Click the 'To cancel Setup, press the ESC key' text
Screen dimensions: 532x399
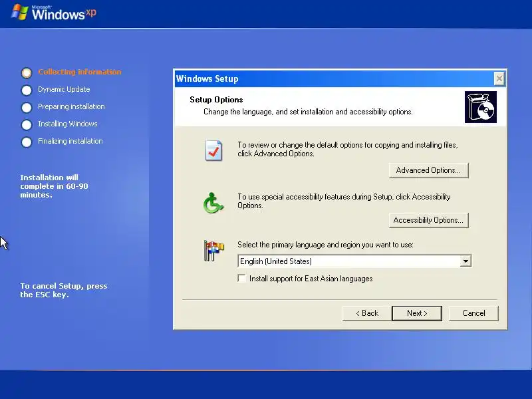click(63, 290)
